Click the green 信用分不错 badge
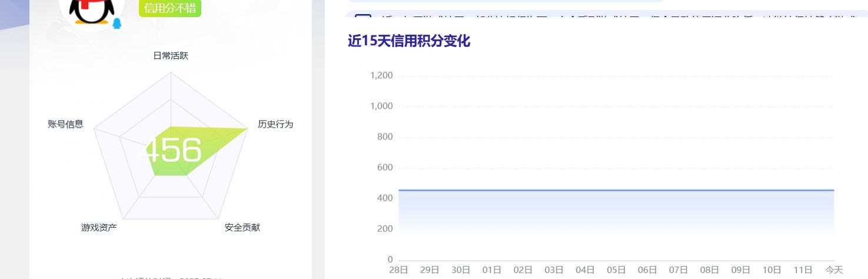 (x=170, y=8)
